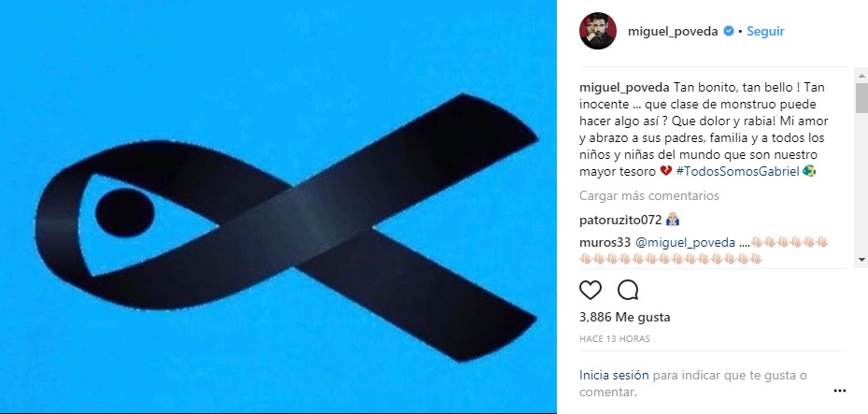The width and height of the screenshot is (868, 414).
Task: Open the HACE 13 HORAS timestamp
Action: [615, 338]
